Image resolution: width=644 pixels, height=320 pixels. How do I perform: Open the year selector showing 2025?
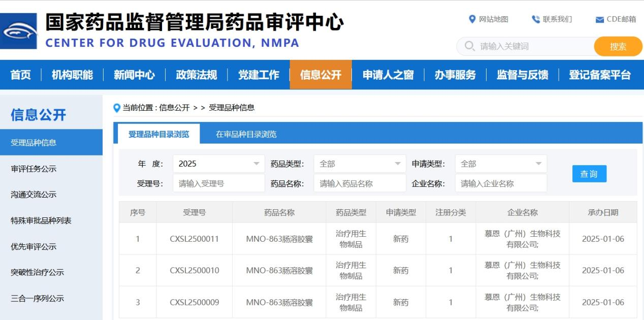click(x=218, y=163)
